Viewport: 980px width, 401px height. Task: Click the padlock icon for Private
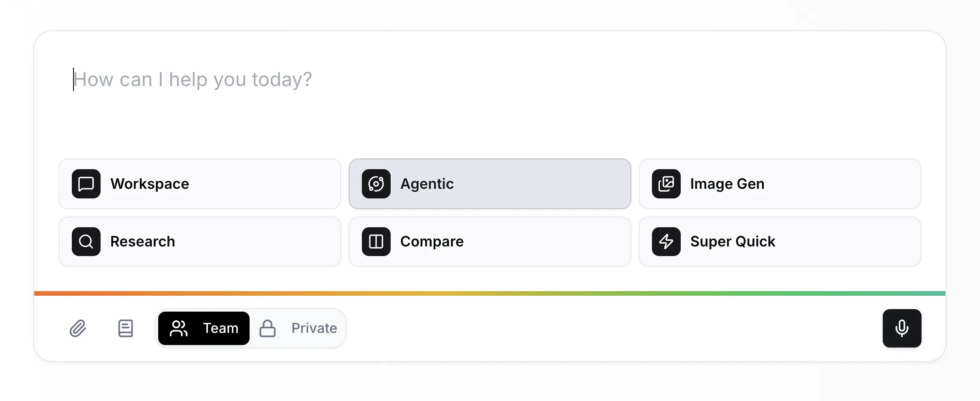click(268, 328)
